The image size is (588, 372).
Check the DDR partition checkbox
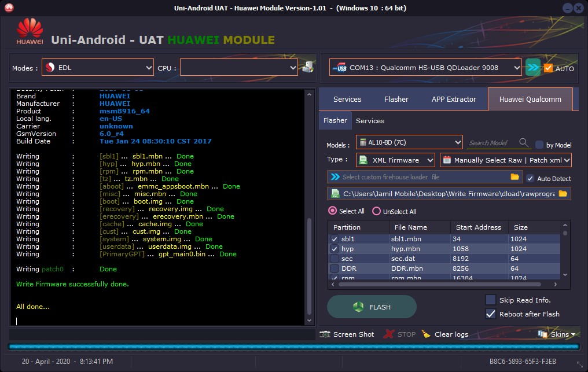click(x=335, y=268)
